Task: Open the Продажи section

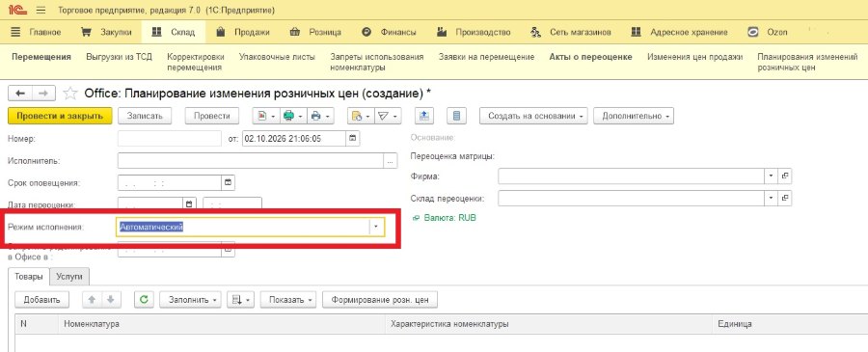Action: coord(244,32)
